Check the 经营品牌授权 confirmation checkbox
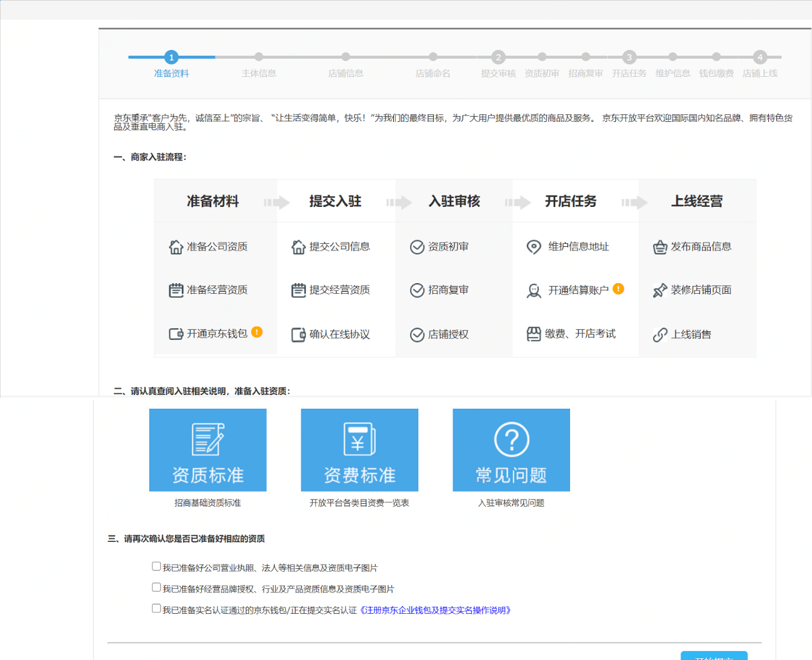This screenshot has height=660, width=812. [156, 587]
